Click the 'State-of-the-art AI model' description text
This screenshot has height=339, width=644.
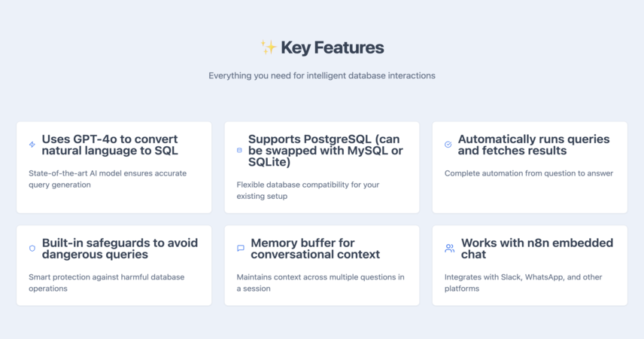pyautogui.click(x=108, y=179)
